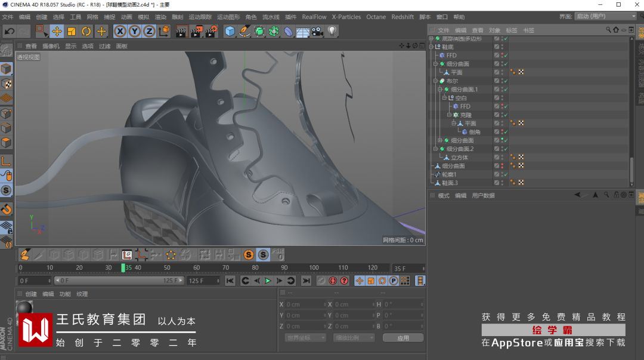The height and width of the screenshot is (360, 644).
Task: Select the Rotate tool
Action: [86, 31]
